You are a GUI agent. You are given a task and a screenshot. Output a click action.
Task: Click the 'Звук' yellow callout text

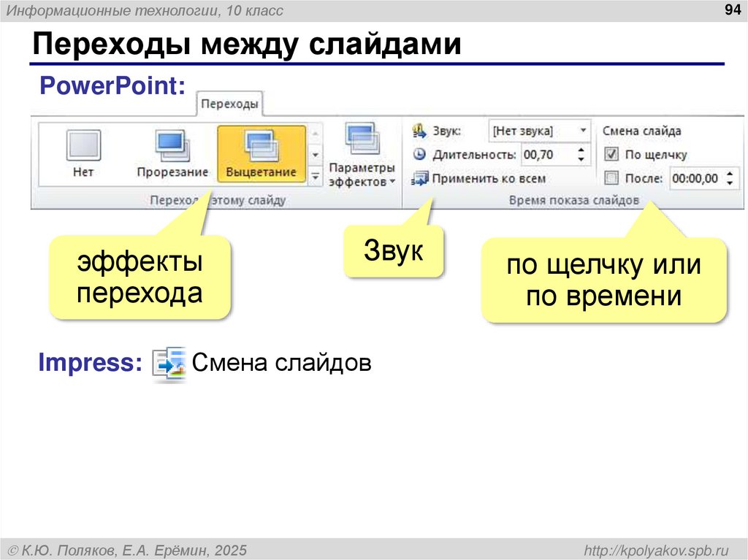394,250
